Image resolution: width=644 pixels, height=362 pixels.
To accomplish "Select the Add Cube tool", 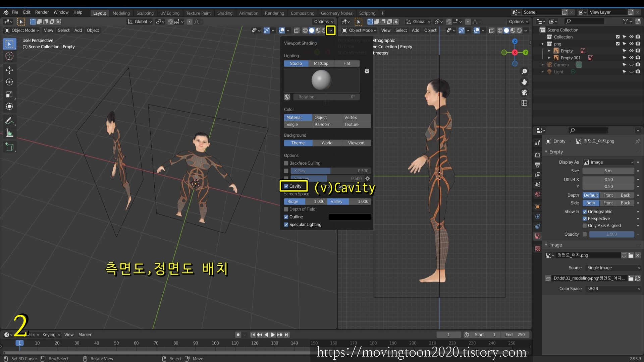I will click(9, 147).
